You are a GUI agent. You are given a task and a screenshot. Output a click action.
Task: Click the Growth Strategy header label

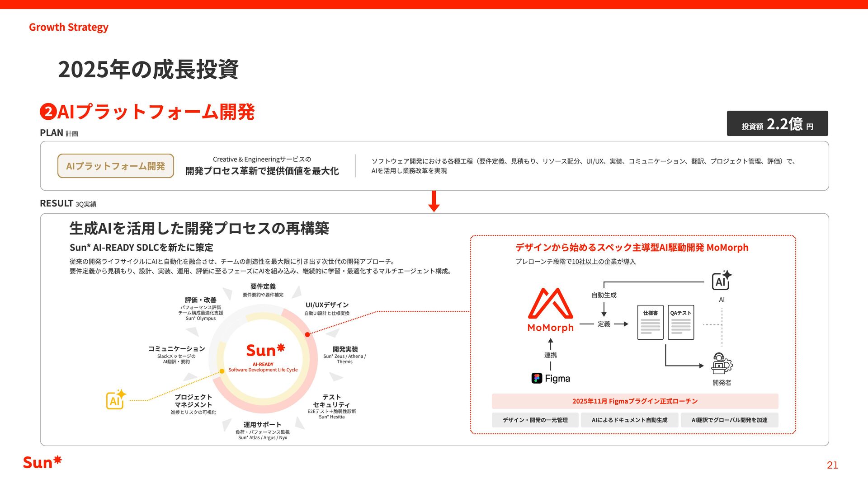69,27
